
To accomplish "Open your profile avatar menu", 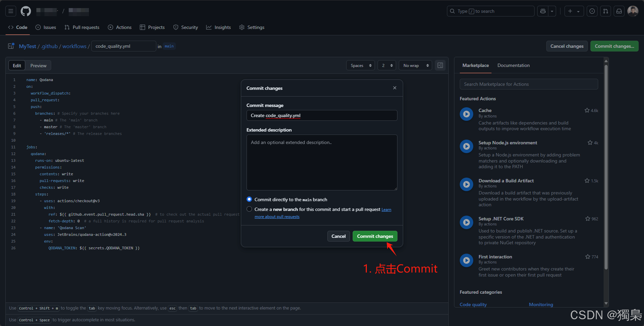I will (x=633, y=11).
